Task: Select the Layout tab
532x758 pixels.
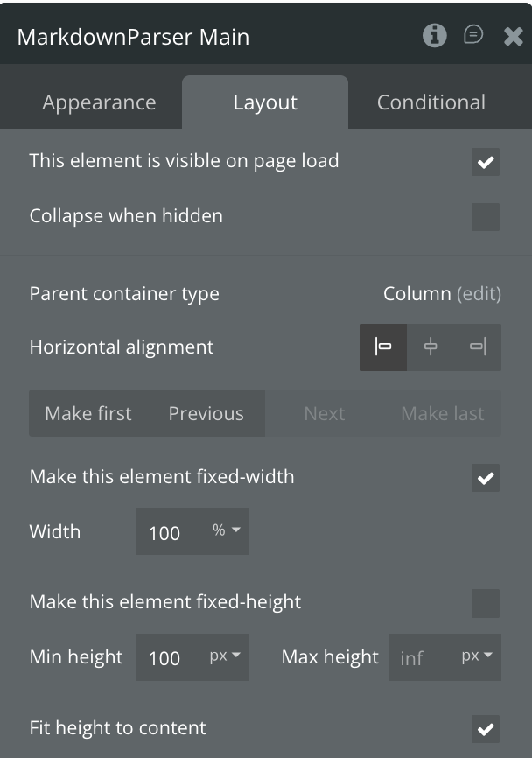Action: pyautogui.click(x=265, y=102)
